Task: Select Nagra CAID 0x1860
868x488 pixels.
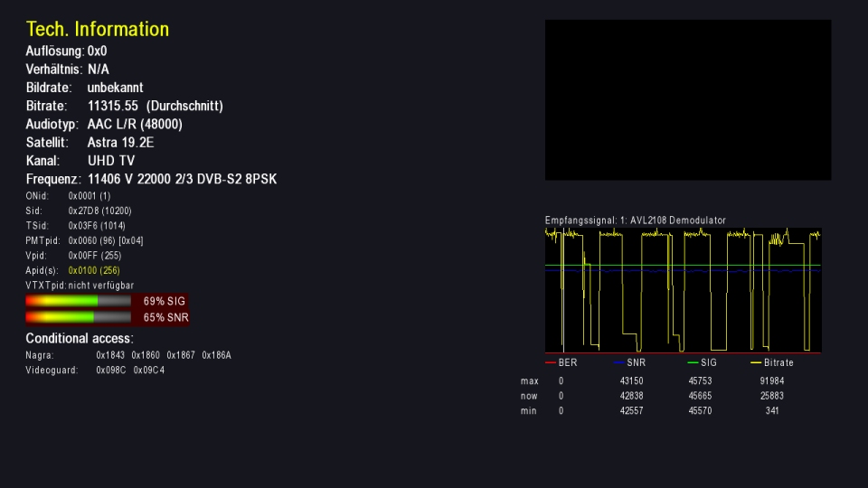Action: click(x=146, y=355)
